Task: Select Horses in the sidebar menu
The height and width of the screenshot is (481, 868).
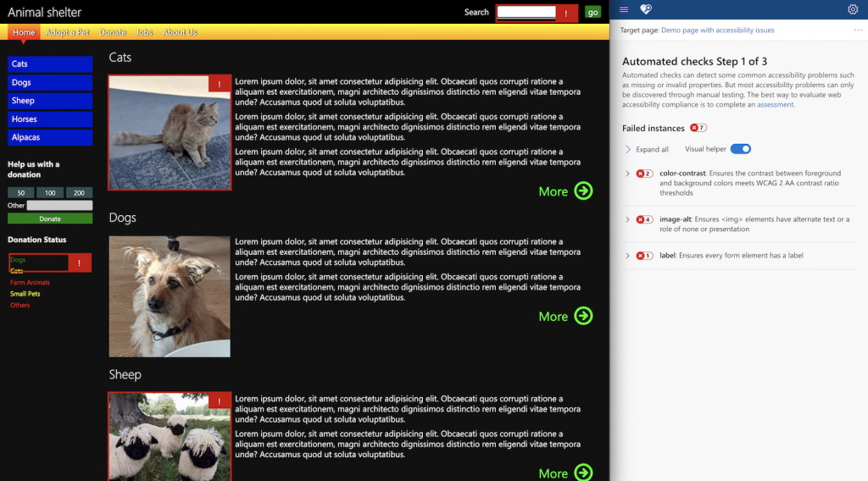Action: coord(50,119)
